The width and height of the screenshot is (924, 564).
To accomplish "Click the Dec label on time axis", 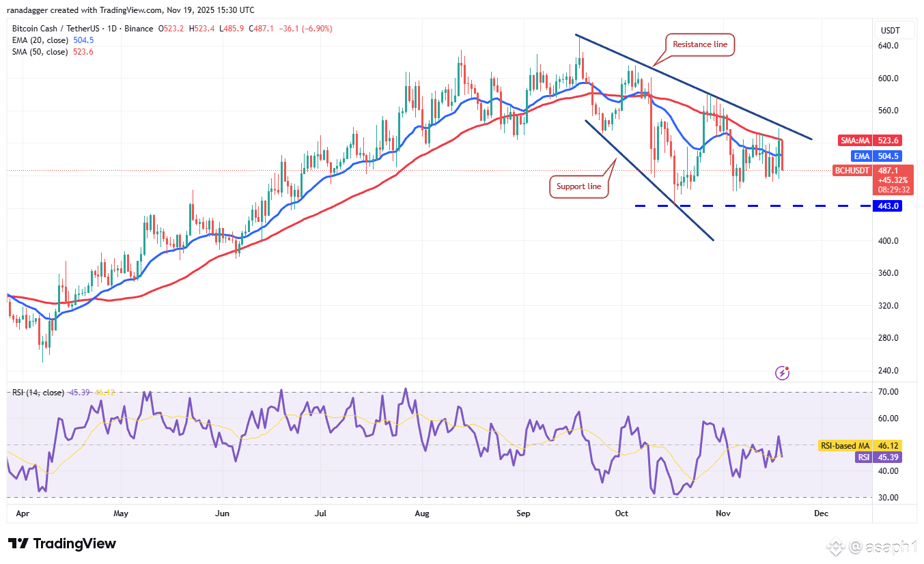I will (821, 513).
